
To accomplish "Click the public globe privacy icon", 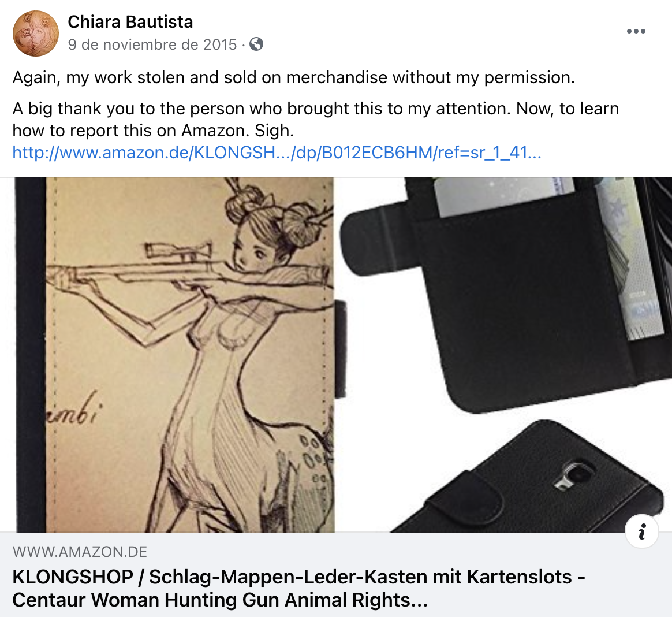I will coord(256,44).
